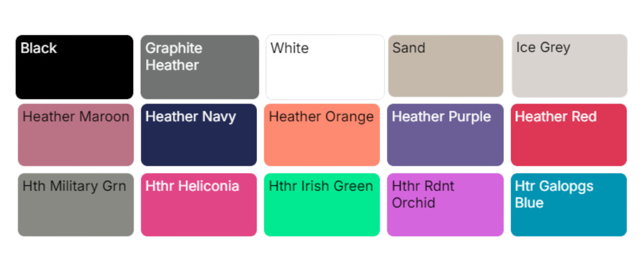The width and height of the screenshot is (644, 273).
Task: Select the Black color swatch
Action: (x=74, y=67)
